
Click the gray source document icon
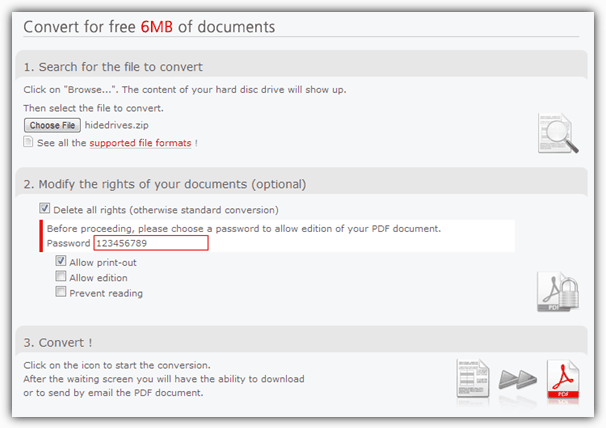point(473,379)
